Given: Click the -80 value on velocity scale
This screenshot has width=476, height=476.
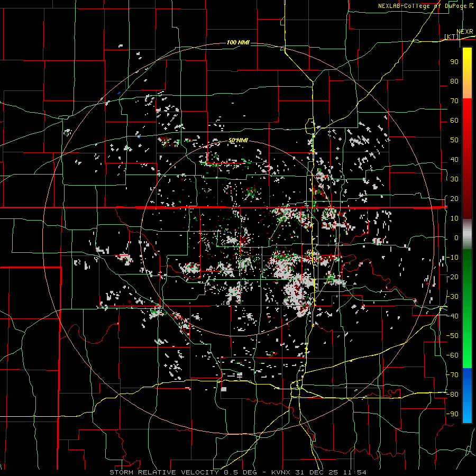Looking at the screenshot, I should (x=452, y=395).
